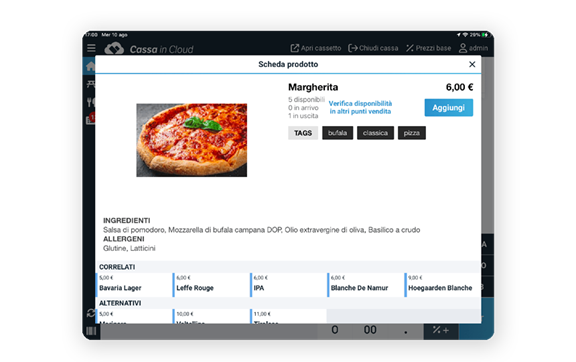Click Verifica disponibilità in altri punti vendita
This screenshot has width=576, height=362.
point(360,107)
